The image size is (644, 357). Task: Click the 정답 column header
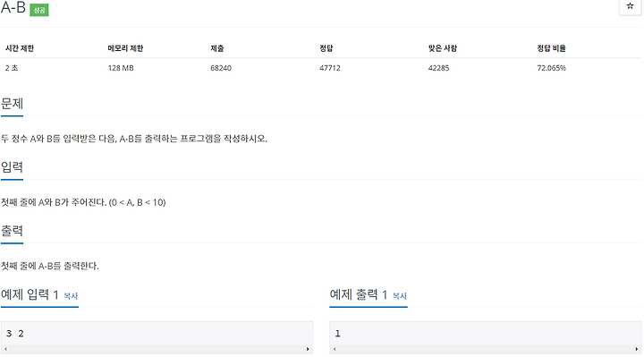click(x=326, y=48)
